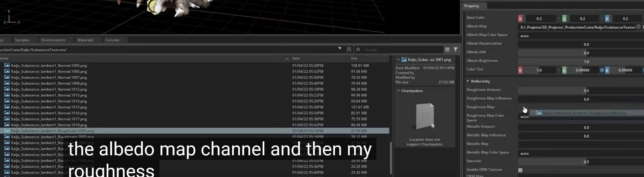
Task: Click image icon of Normal.1007.png
Action: pos(7,77)
